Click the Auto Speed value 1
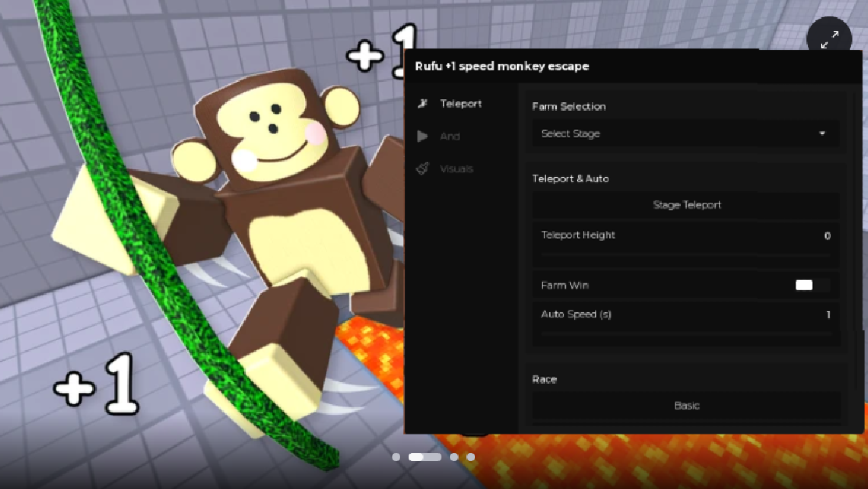The height and width of the screenshot is (489, 868). tap(828, 314)
